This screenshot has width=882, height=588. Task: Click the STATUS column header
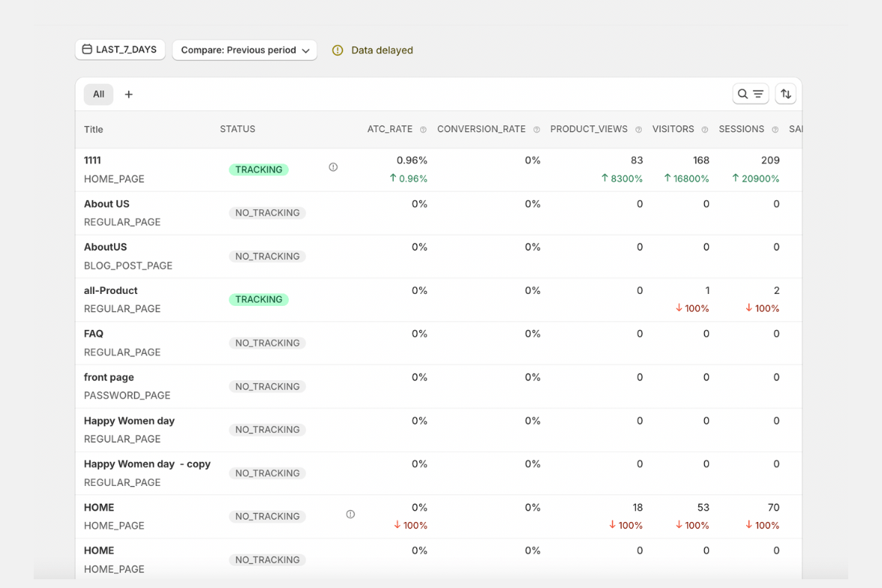pyautogui.click(x=237, y=129)
